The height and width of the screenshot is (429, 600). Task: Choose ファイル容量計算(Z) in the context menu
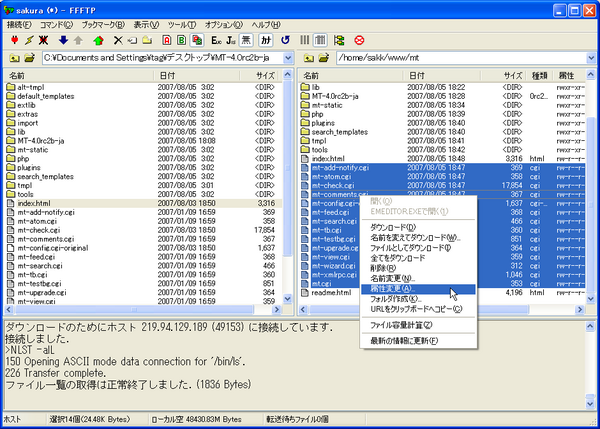418,325
